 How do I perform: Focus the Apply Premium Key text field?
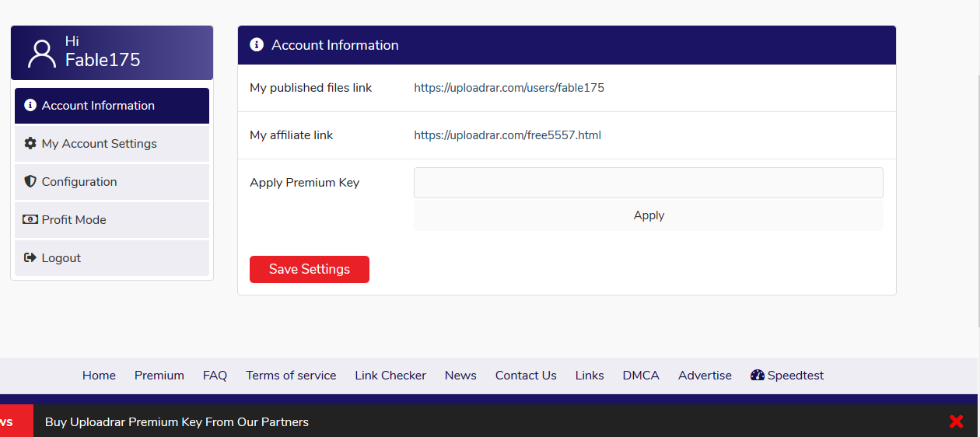[x=649, y=183]
